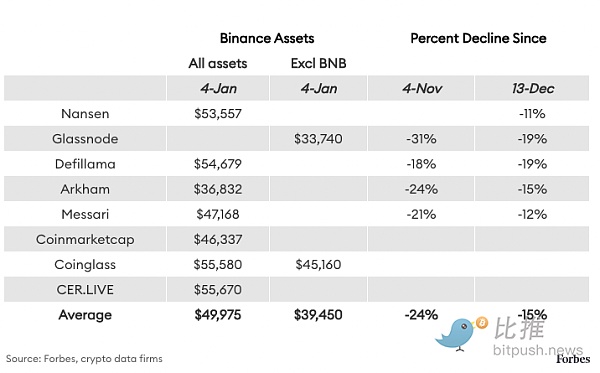Click the orange bitcoin coin icon
Image resolution: width=600 pixels, height=373 pixels.
coord(482,323)
